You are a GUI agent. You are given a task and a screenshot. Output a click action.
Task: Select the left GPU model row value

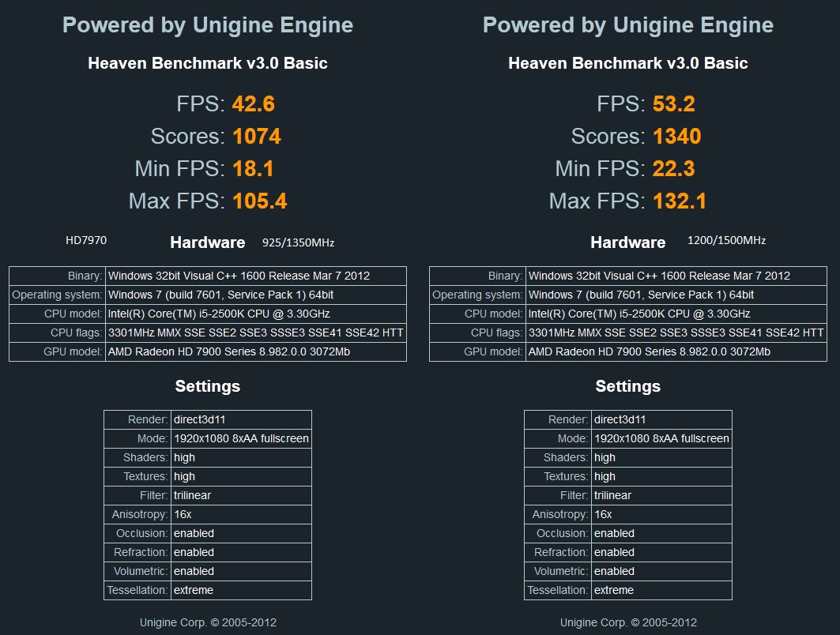pyautogui.click(x=256, y=351)
